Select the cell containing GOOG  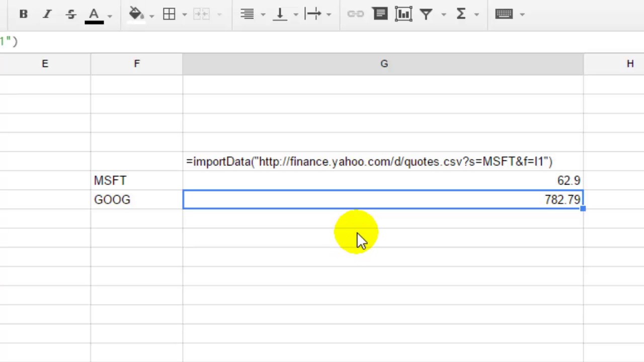point(137,200)
